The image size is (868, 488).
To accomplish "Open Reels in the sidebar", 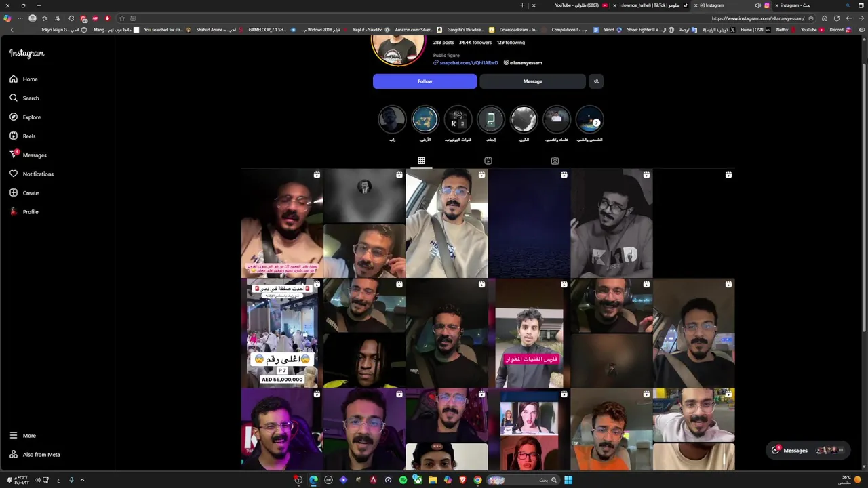I will pos(22,136).
